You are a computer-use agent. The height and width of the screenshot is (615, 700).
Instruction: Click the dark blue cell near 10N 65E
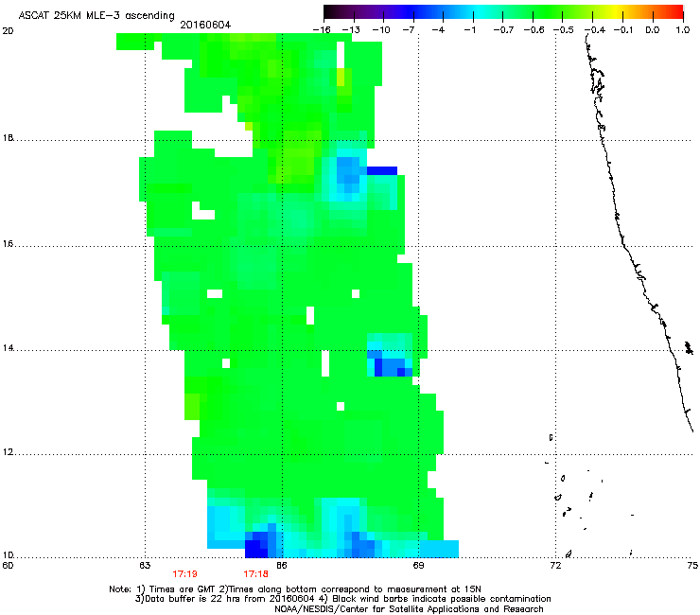coord(255,549)
